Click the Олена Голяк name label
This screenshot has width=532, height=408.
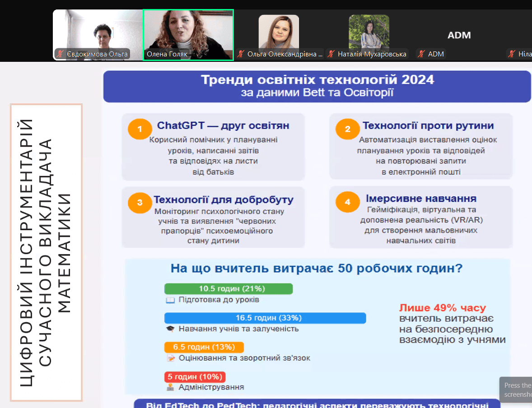(167, 54)
